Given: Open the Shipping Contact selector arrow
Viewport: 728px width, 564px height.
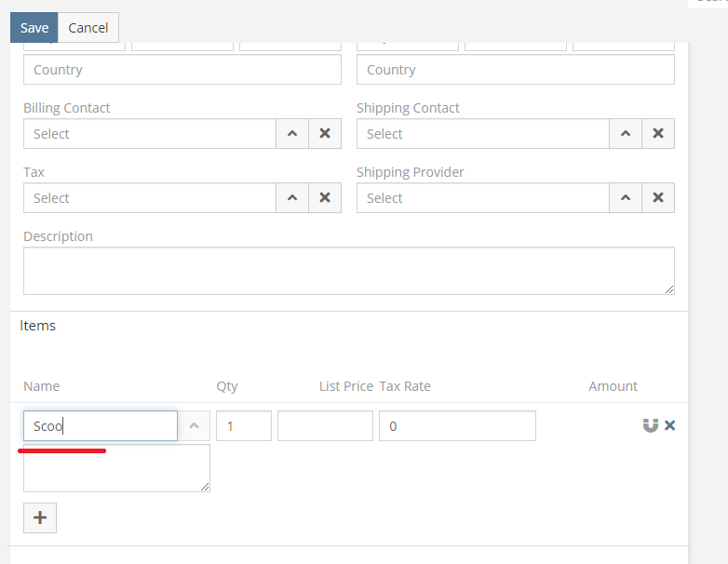Looking at the screenshot, I should tap(626, 133).
